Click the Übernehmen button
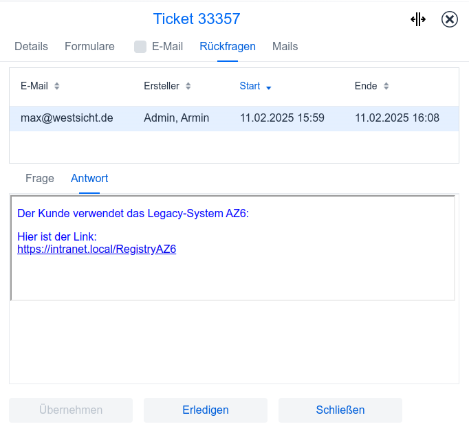The image size is (469, 433). tap(71, 410)
